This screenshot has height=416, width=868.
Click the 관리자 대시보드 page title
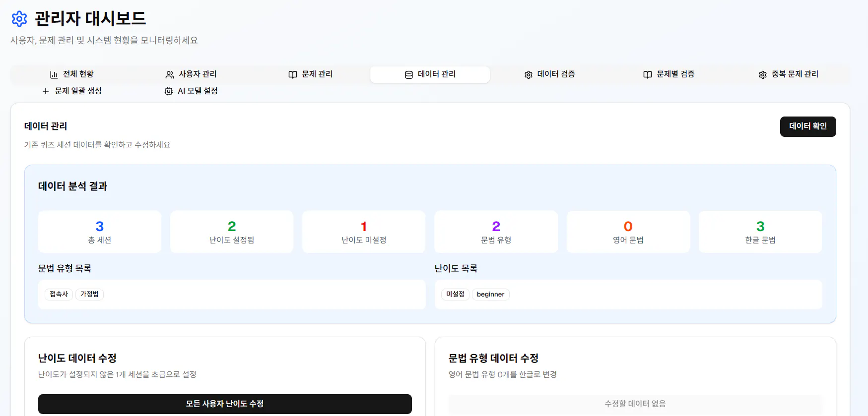[x=90, y=19]
